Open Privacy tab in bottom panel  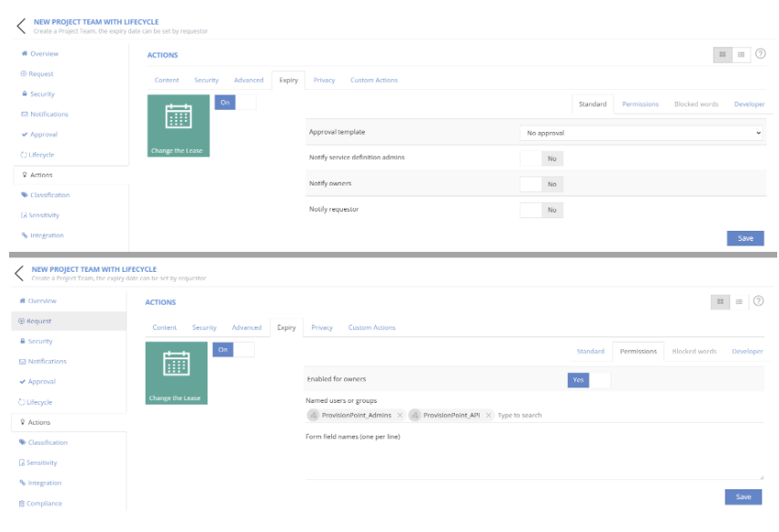click(x=322, y=327)
